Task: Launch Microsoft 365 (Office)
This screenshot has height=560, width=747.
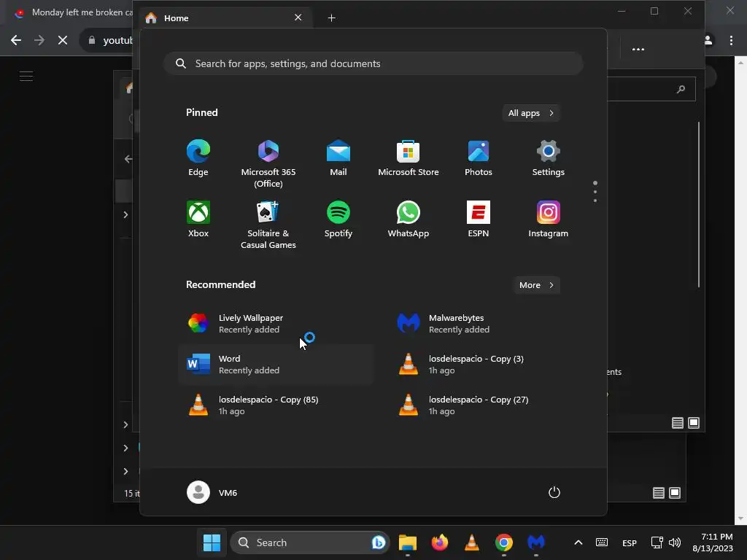Action: point(268,163)
